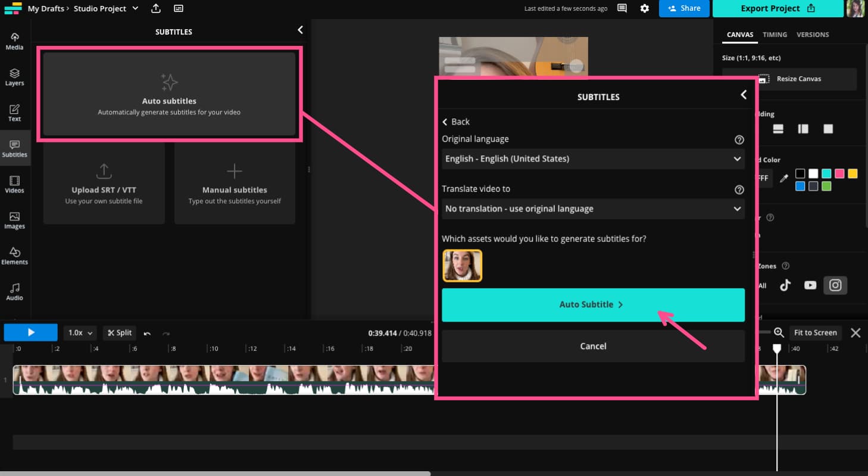Click the blue Share button

pyautogui.click(x=684, y=8)
